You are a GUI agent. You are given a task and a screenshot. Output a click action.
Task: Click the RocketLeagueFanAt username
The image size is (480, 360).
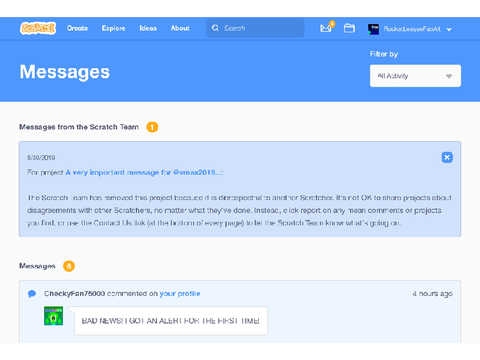[x=412, y=29]
